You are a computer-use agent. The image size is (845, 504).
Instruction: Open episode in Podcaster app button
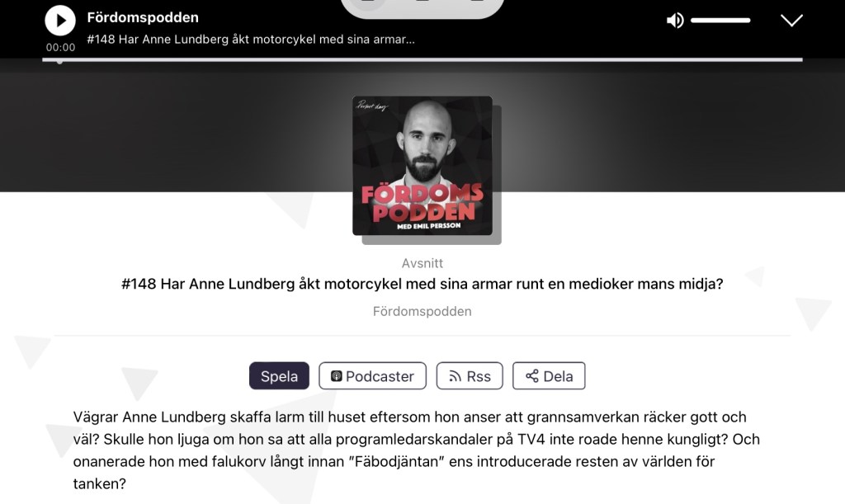pyautogui.click(x=372, y=376)
